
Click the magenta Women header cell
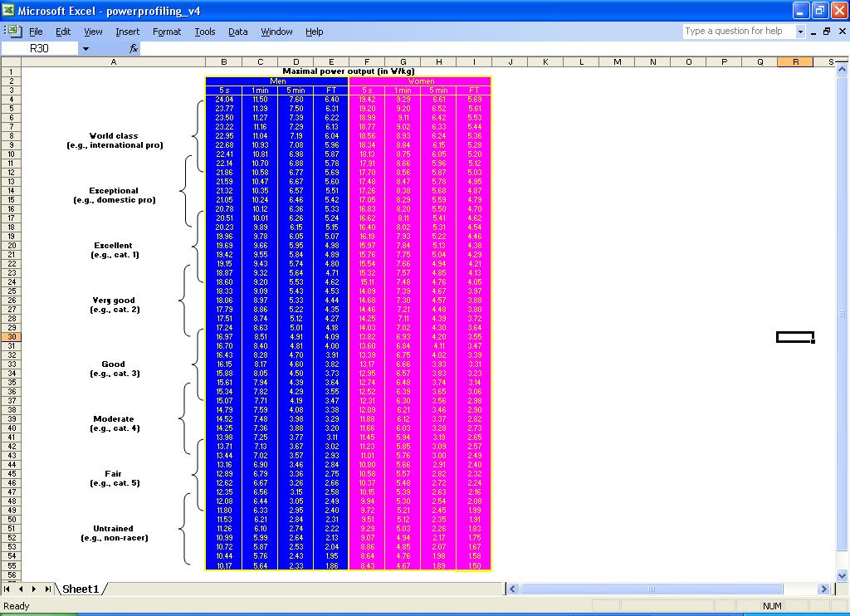click(420, 81)
